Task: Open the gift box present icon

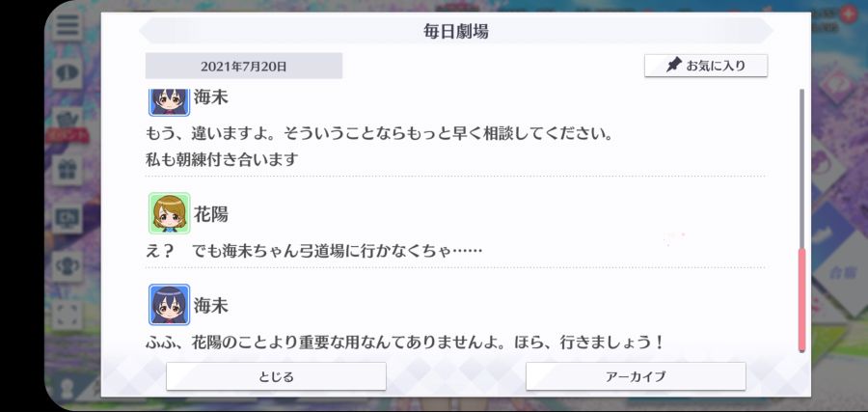Action: (68, 170)
